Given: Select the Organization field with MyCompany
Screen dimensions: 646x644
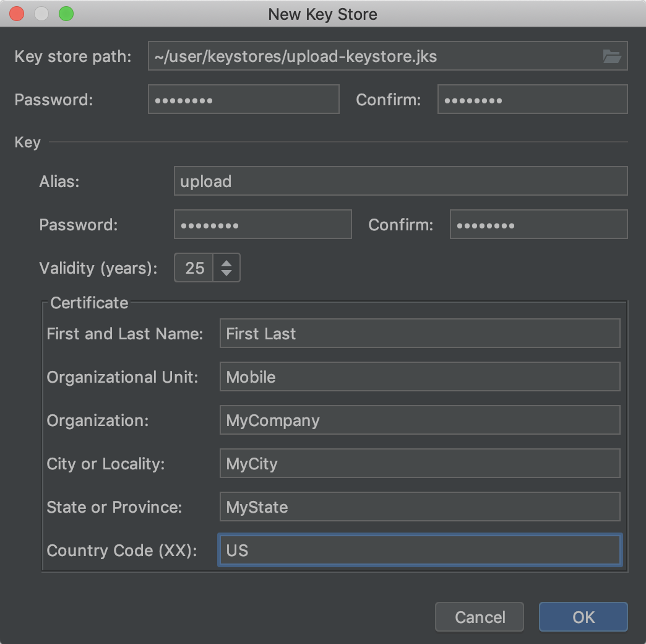Looking at the screenshot, I should point(420,420).
